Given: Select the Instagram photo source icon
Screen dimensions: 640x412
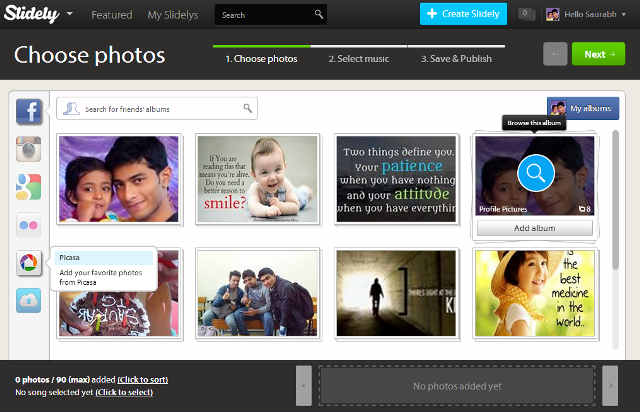Looking at the screenshot, I should (29, 149).
